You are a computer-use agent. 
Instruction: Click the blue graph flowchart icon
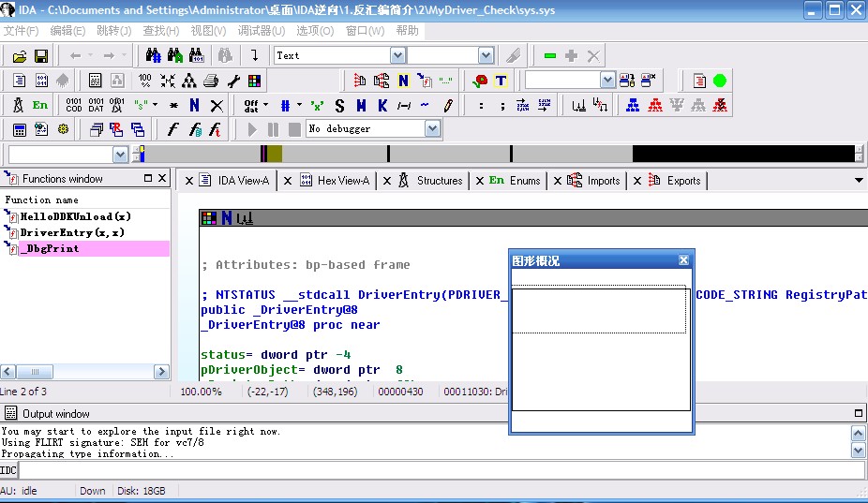634,105
